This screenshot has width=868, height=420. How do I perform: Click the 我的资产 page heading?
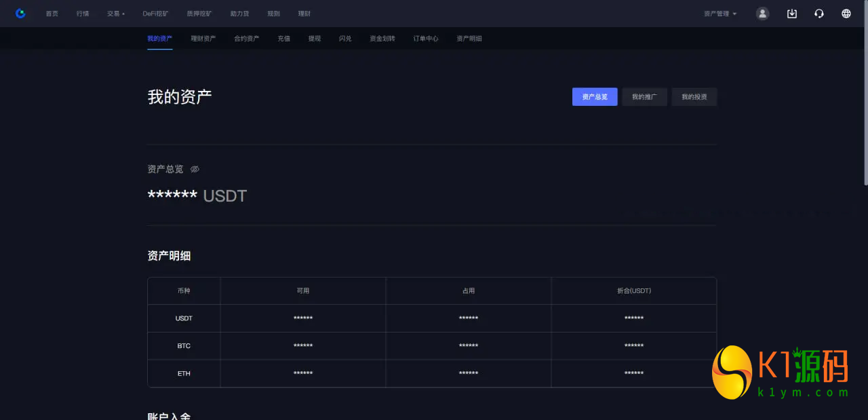[180, 97]
